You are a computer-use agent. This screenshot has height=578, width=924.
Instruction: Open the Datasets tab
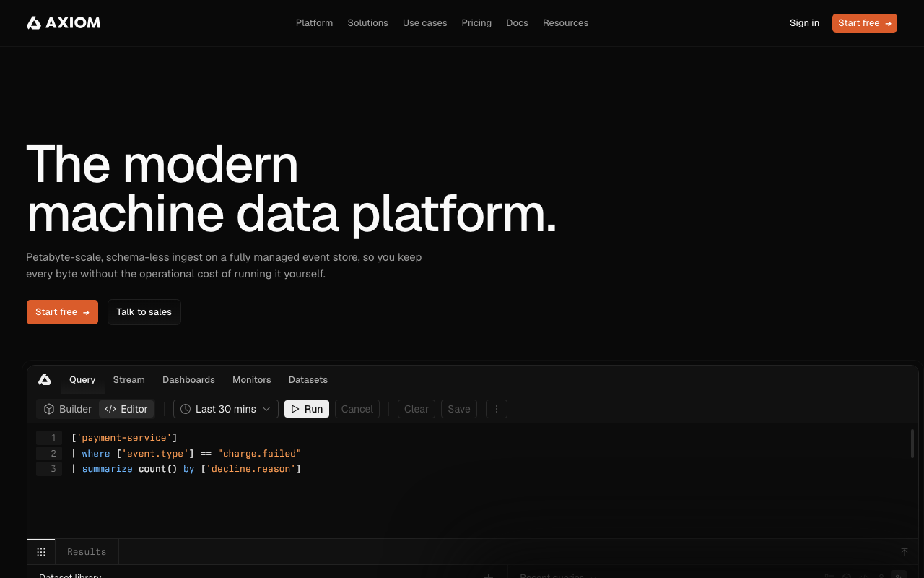[308, 380]
